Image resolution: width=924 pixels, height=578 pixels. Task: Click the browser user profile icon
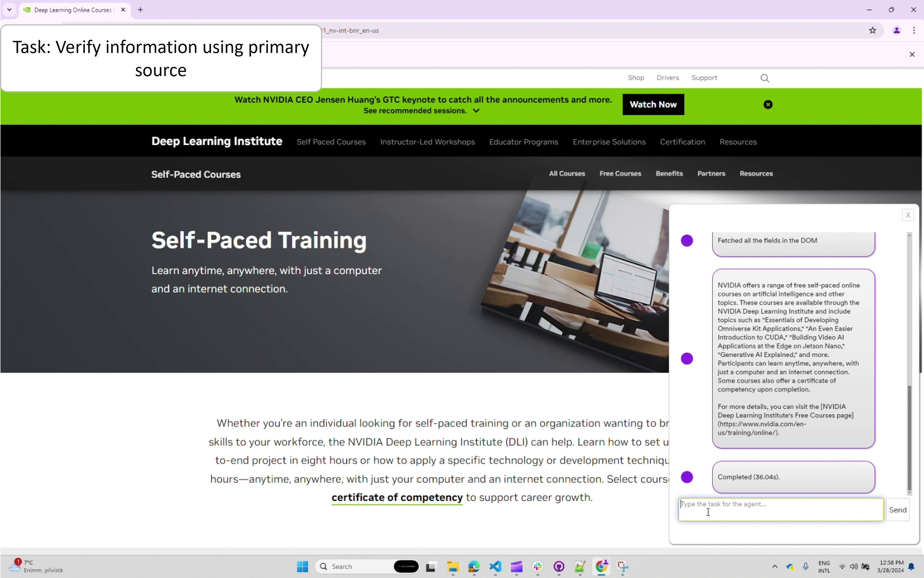[x=897, y=30]
